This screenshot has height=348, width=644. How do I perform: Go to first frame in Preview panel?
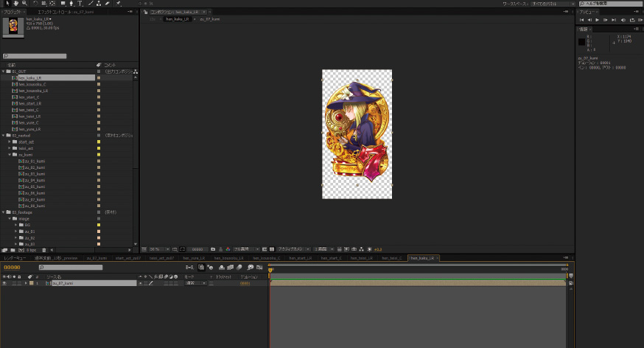pyautogui.click(x=581, y=20)
